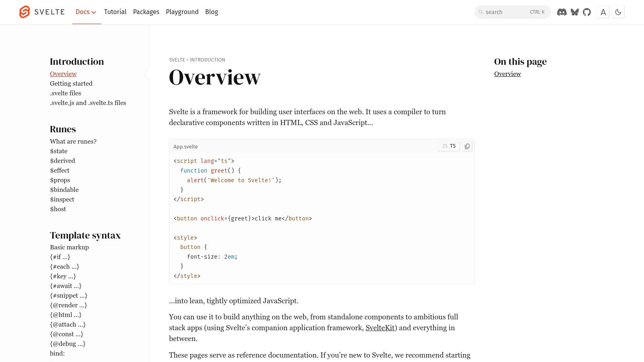
Task: Open the GitHub repository icon
Action: click(587, 12)
